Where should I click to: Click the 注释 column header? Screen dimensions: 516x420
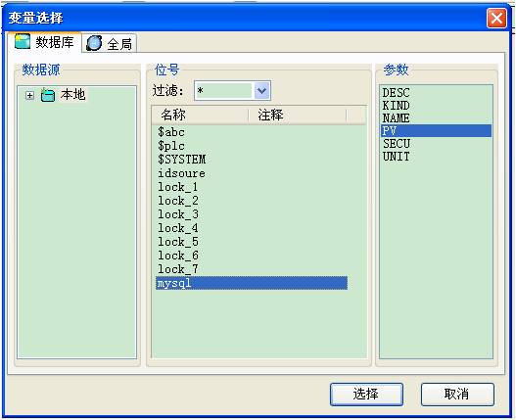click(x=298, y=116)
